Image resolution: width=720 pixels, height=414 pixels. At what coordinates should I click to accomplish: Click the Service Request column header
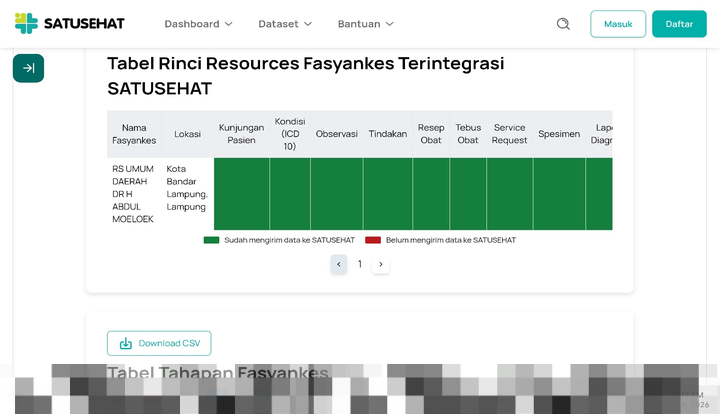(x=509, y=134)
